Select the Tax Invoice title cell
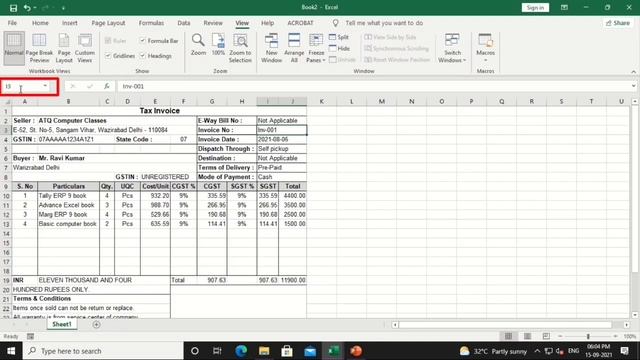 pos(159,111)
